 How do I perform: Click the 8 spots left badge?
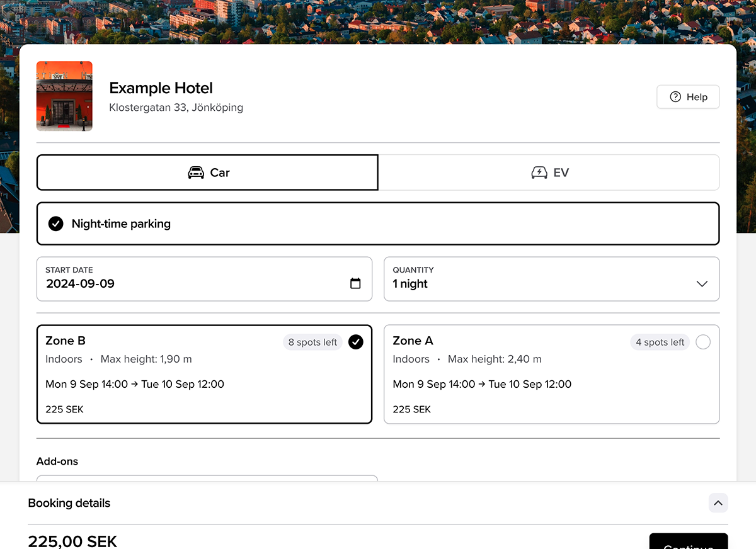pyautogui.click(x=312, y=342)
